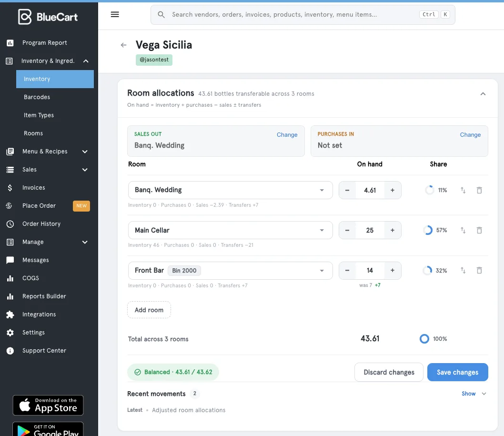Click the Invoices dollar icon
This screenshot has height=436, width=504.
[x=10, y=188]
